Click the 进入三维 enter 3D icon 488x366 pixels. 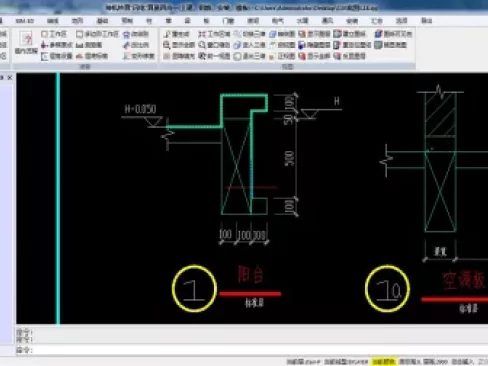(x=237, y=45)
